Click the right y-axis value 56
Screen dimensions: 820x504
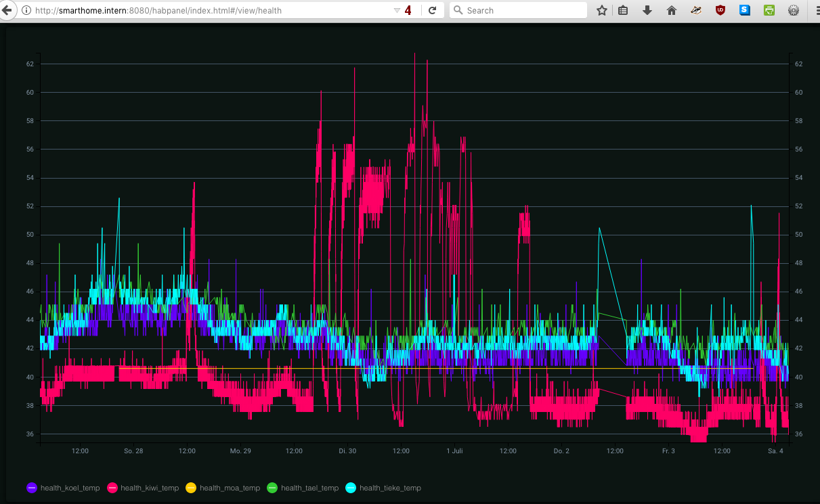pos(799,149)
